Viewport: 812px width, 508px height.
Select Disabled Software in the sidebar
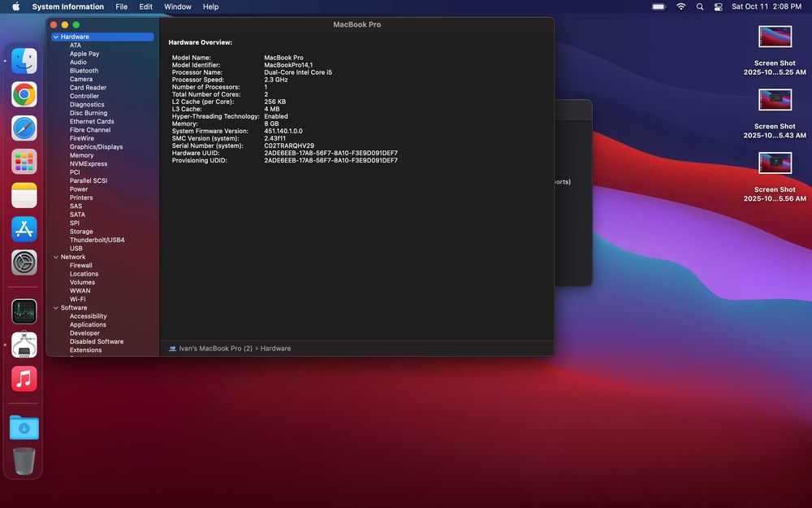click(x=97, y=341)
